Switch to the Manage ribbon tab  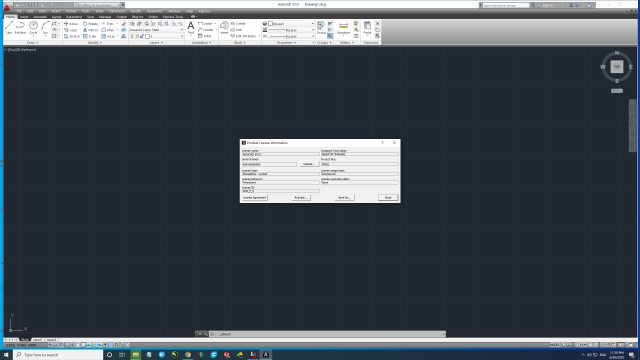point(105,17)
